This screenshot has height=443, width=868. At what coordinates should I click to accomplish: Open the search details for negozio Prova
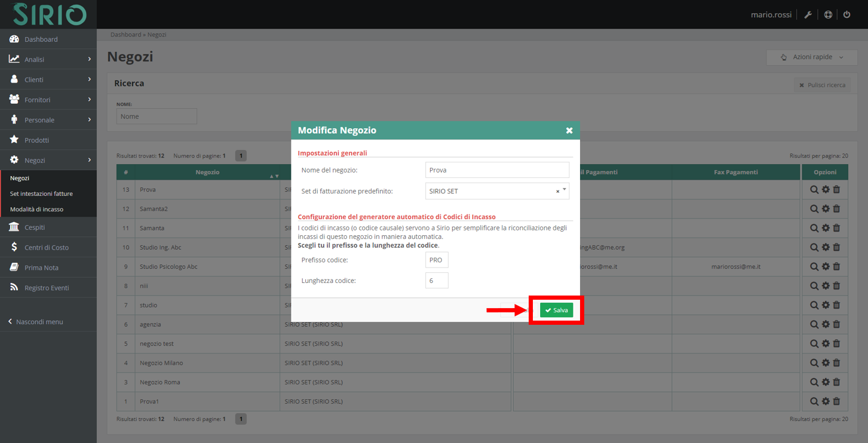(813, 189)
